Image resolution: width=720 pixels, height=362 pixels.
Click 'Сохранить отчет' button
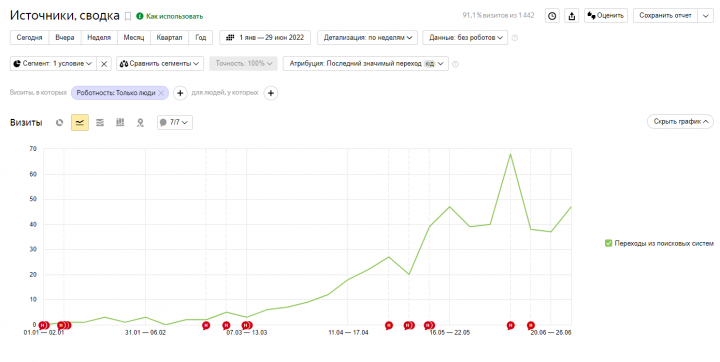click(665, 16)
